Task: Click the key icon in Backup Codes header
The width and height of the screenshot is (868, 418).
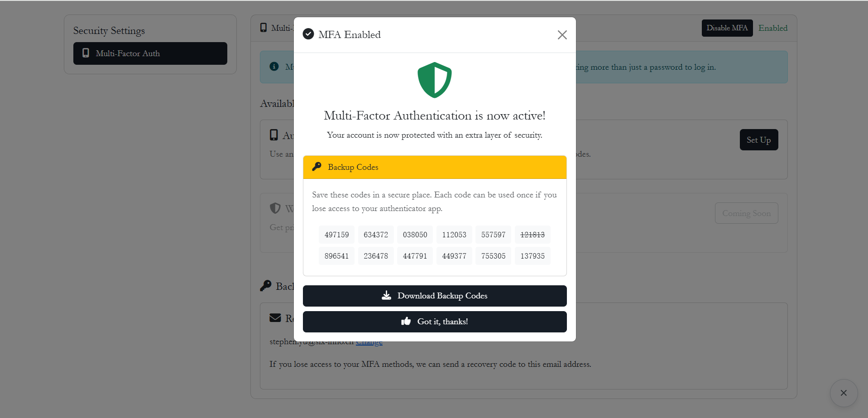Action: point(317,167)
